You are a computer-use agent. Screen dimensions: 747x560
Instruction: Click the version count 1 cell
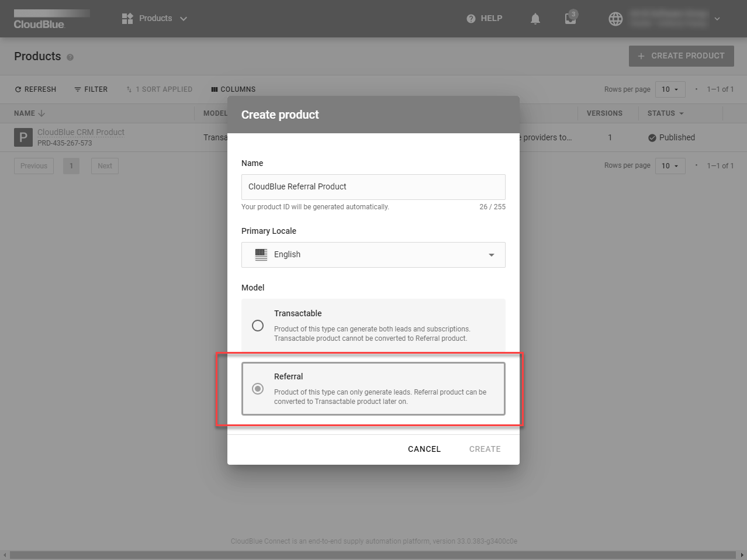[x=610, y=137]
